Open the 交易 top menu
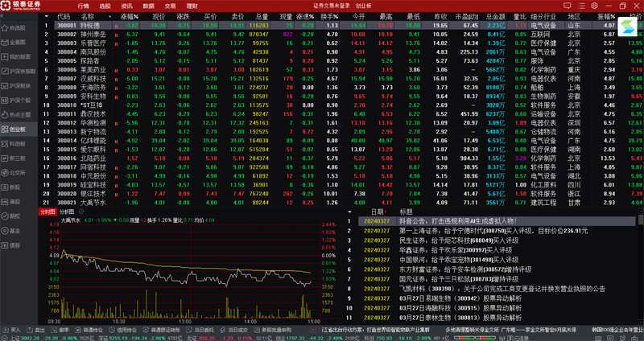The height and width of the screenshot is (341, 644). [170, 6]
